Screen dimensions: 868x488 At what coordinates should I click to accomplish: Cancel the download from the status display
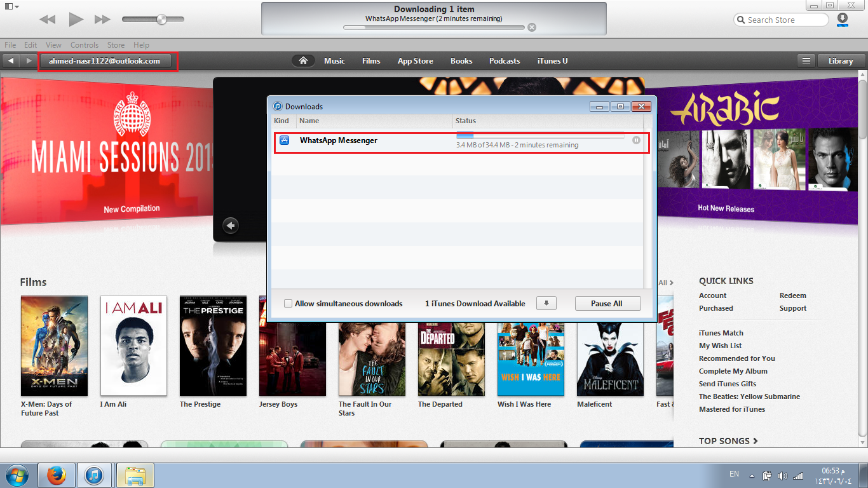532,27
